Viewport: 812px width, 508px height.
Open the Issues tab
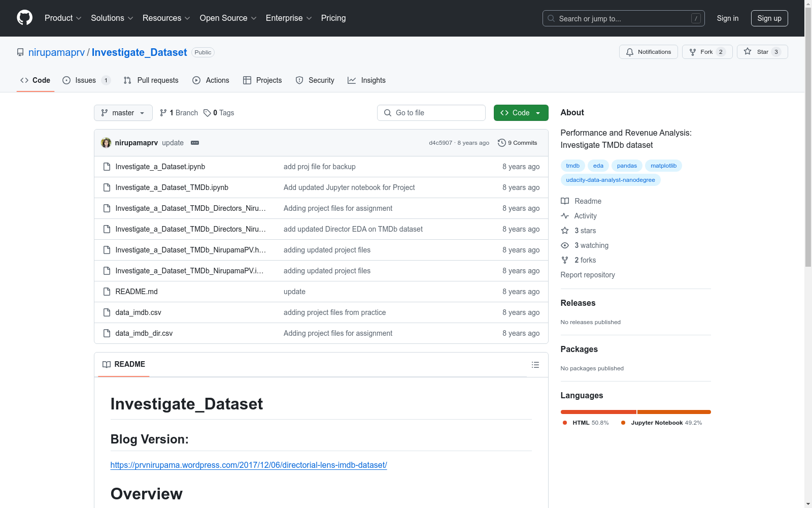click(x=86, y=80)
